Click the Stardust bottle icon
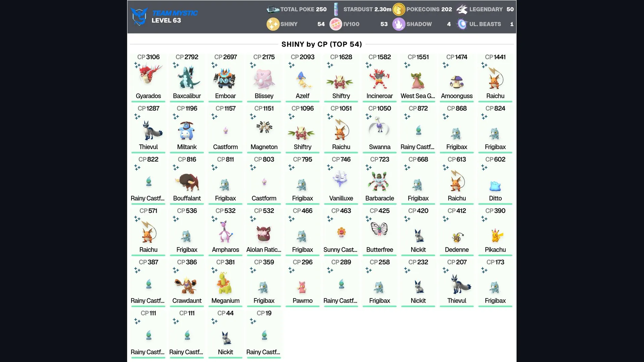 (x=336, y=9)
